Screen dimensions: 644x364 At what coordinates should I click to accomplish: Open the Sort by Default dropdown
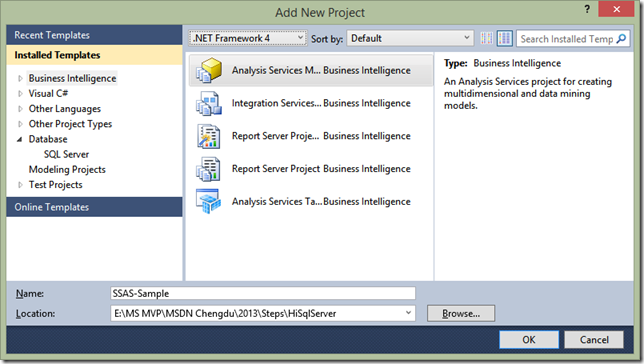(410, 38)
